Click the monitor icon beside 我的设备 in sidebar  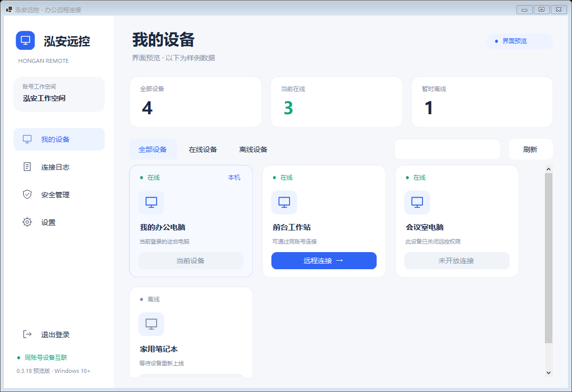click(27, 139)
